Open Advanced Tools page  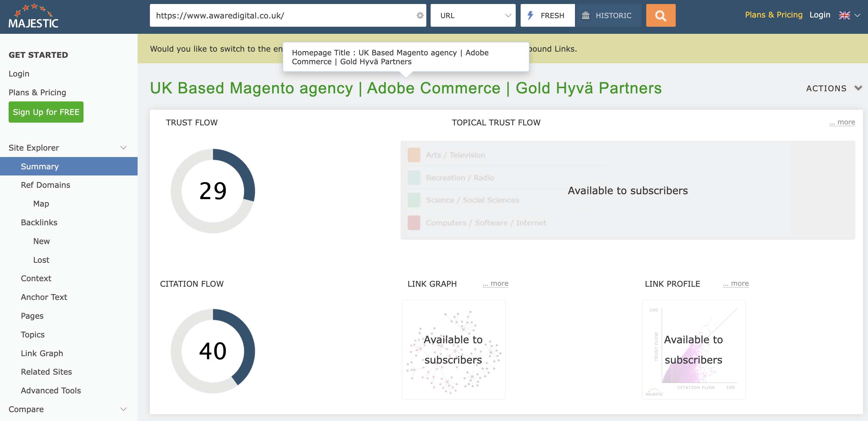[51, 390]
